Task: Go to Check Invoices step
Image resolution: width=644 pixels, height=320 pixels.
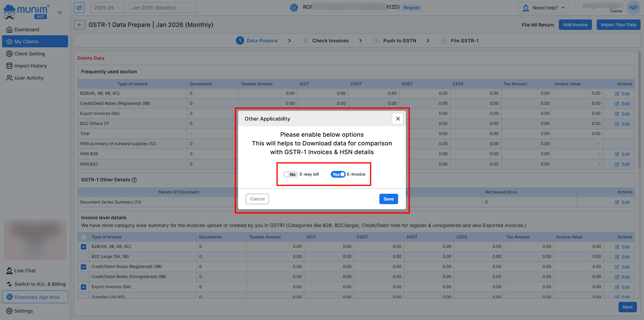Action: tap(330, 41)
